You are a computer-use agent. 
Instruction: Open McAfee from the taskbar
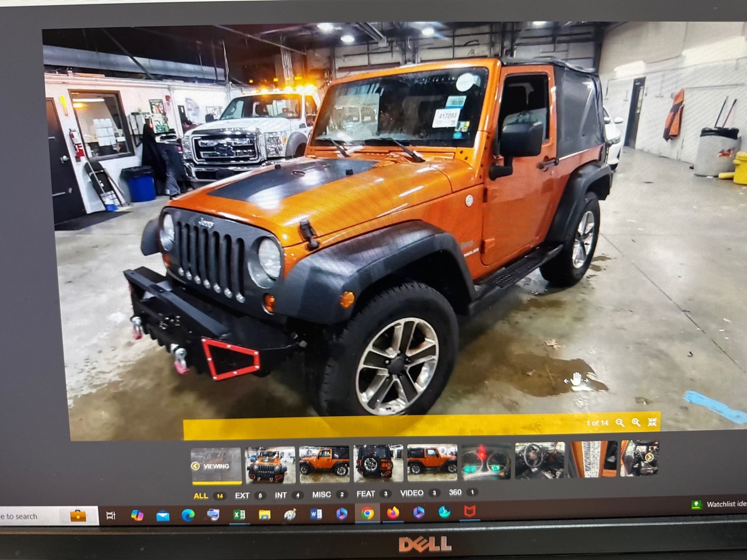click(x=470, y=511)
